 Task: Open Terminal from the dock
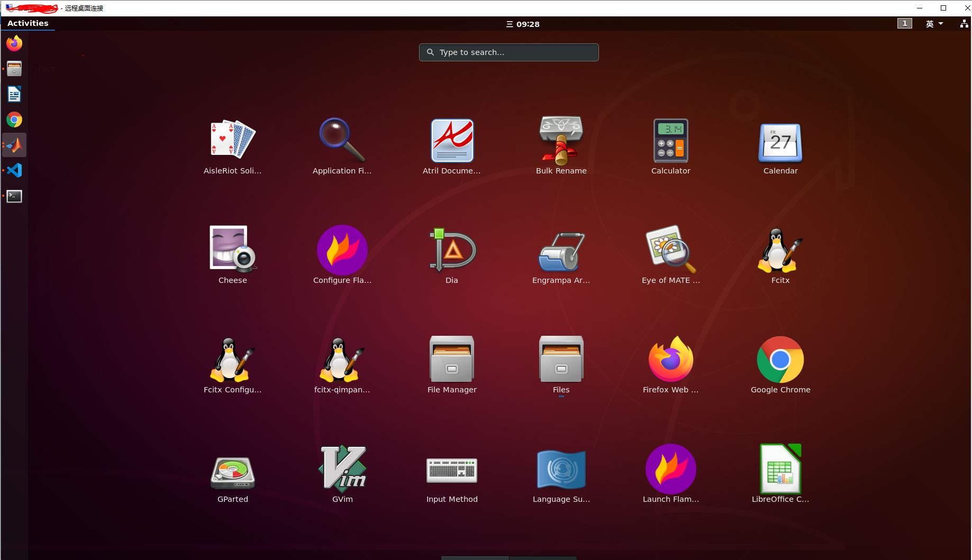(14, 196)
